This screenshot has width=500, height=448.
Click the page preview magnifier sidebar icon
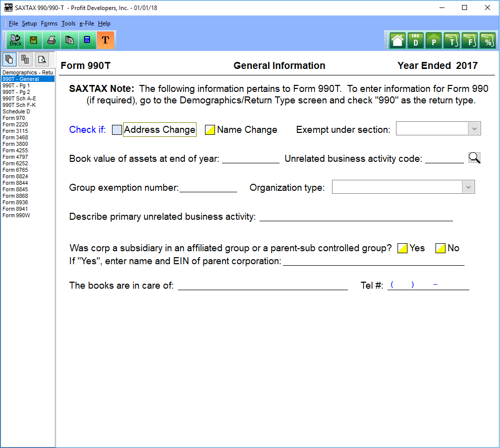(x=42, y=59)
